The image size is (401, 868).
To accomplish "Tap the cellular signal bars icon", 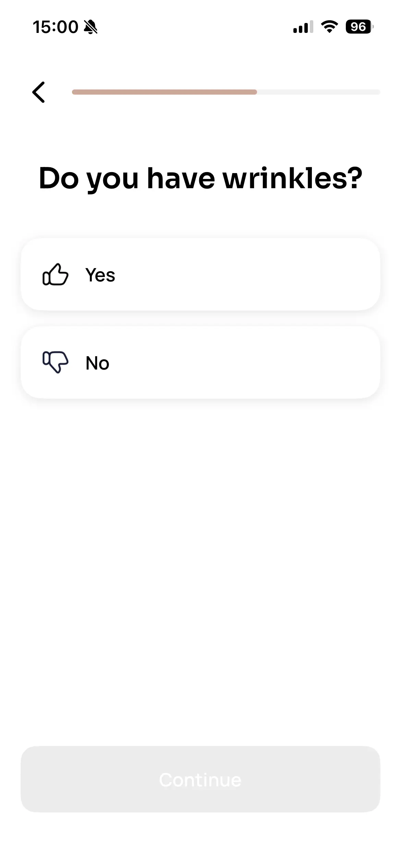I will pos(303,27).
